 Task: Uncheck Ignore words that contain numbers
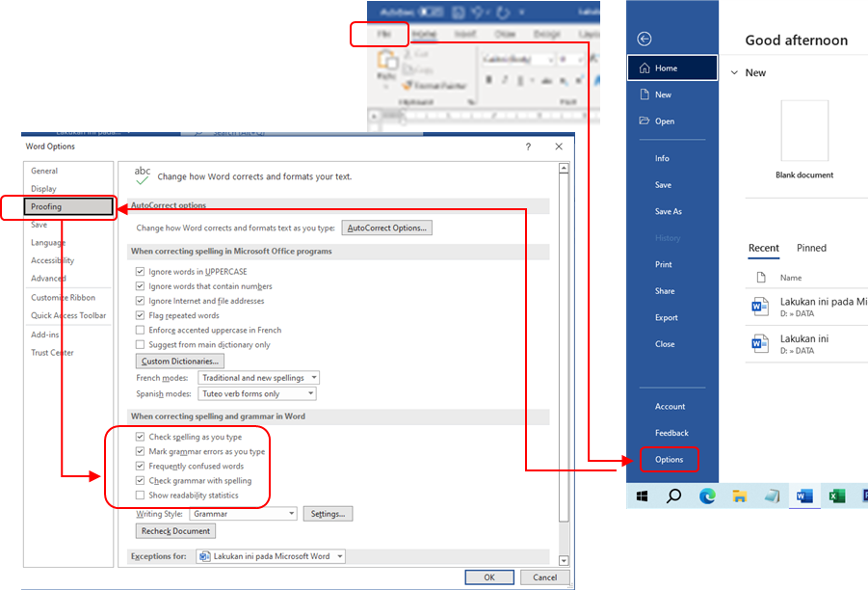click(140, 286)
